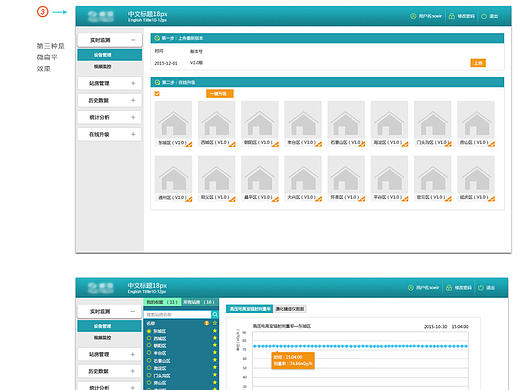This screenshot has width=520, height=390.
Task: Click the house icon for 朝阳区
Action: pos(260,123)
